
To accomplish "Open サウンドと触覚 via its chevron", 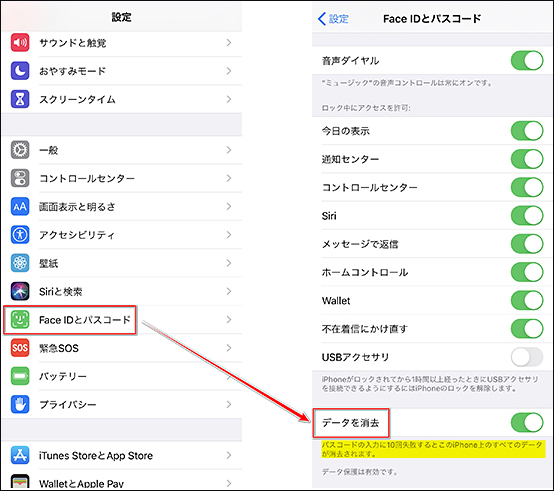I will pos(229,42).
